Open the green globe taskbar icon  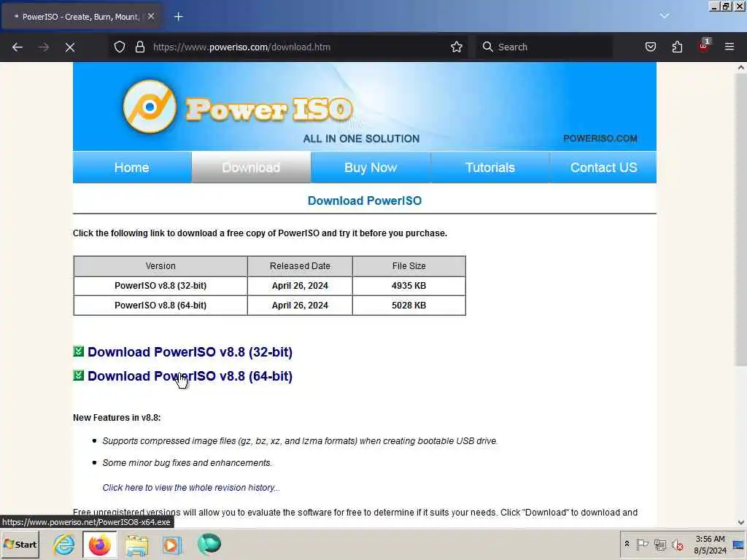(209, 544)
